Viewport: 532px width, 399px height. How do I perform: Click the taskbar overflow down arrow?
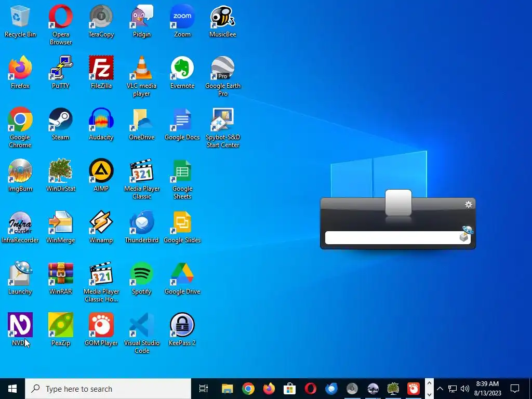pos(429,394)
